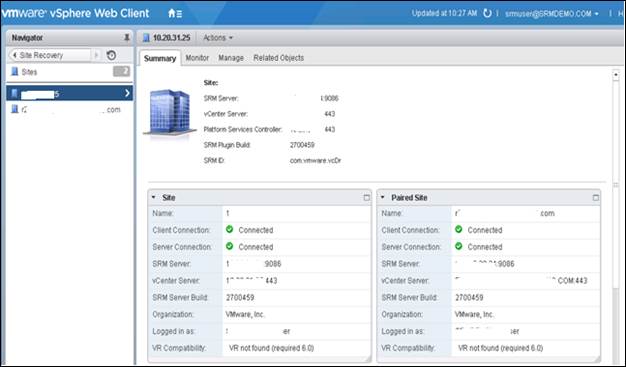Open the chevron arrow on selected site
This screenshot has height=367, width=626.
[127, 93]
